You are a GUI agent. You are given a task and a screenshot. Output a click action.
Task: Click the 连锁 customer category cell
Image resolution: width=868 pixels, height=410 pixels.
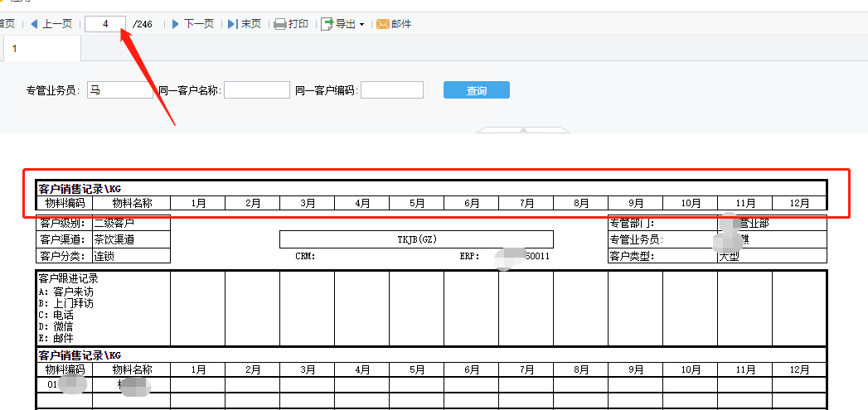(x=130, y=256)
